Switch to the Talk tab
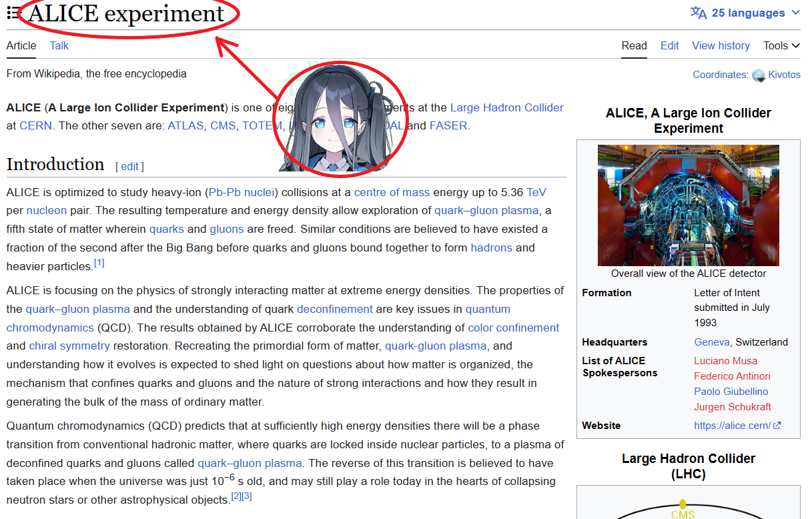 tap(59, 45)
